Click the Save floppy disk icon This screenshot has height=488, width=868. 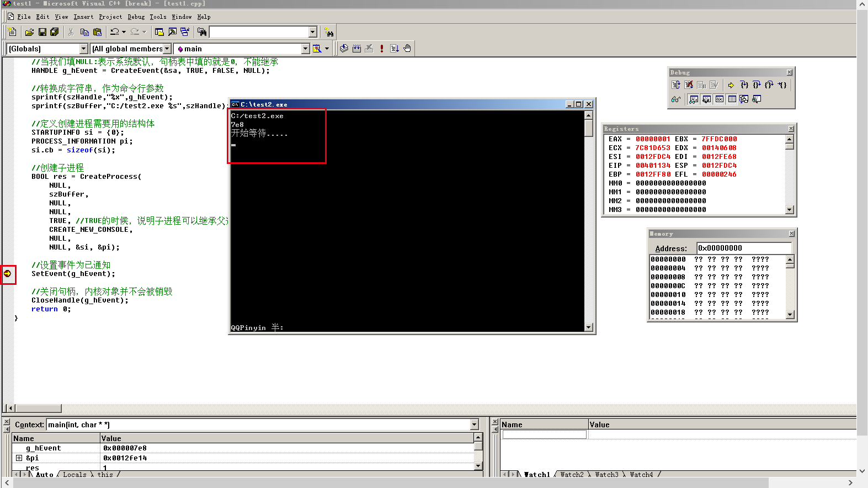(x=42, y=32)
